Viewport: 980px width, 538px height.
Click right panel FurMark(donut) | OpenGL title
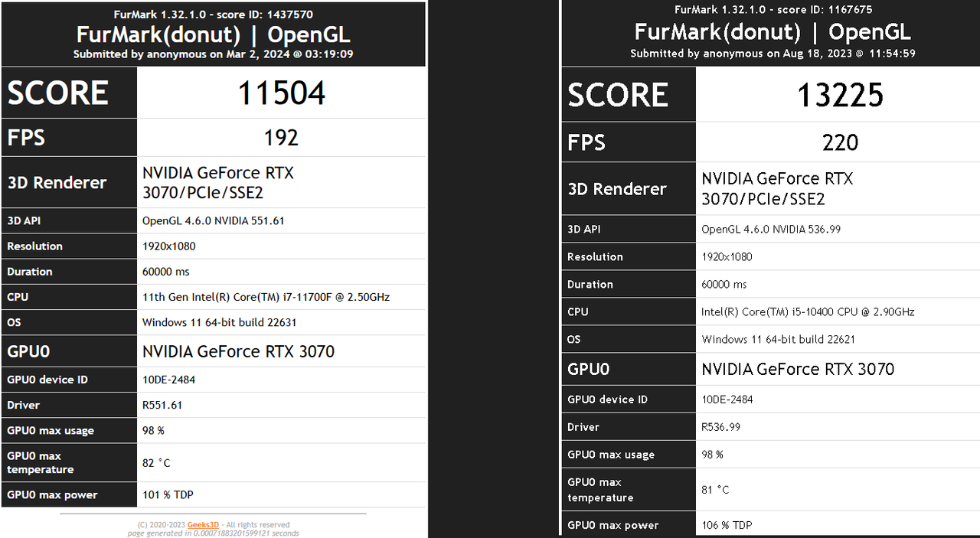point(773,32)
